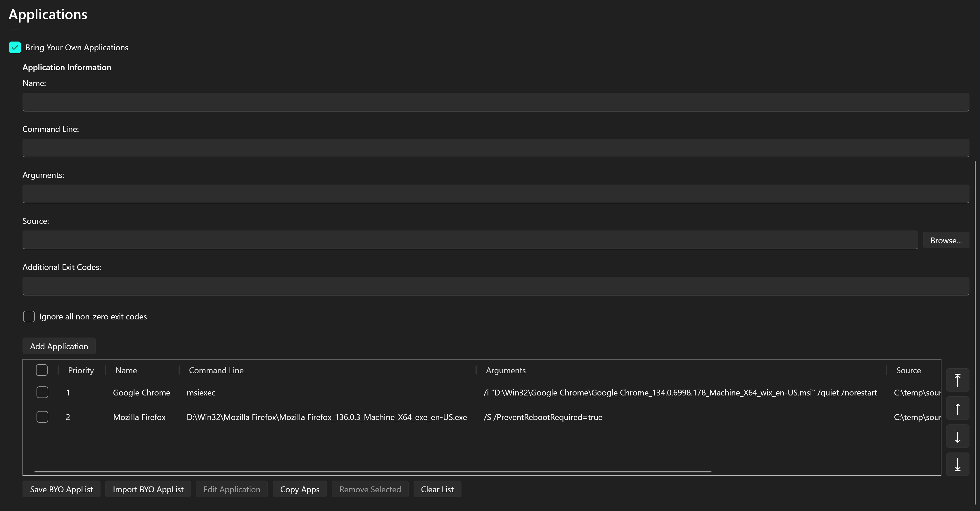Focus the Command Line input field
Screen dimensions: 980x511
click(x=495, y=148)
